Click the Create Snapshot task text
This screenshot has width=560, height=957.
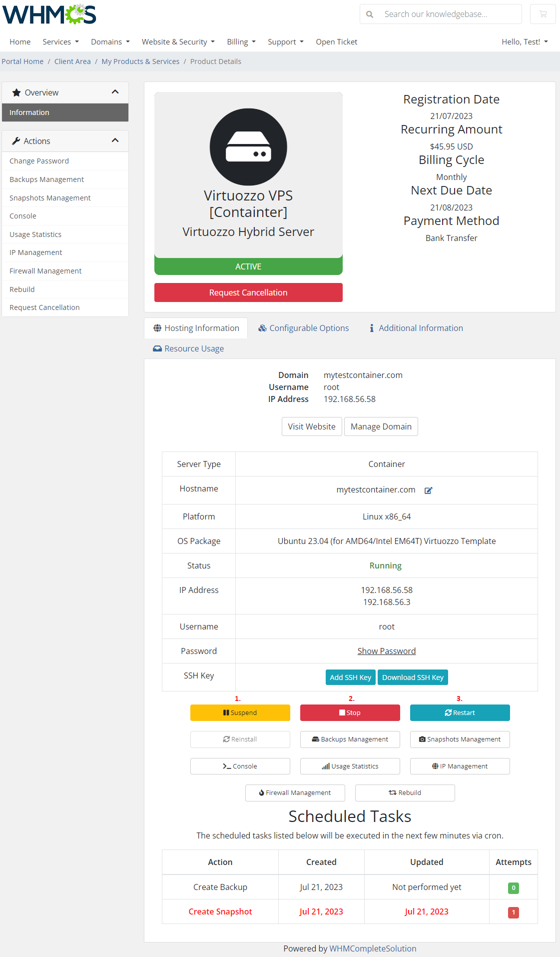click(220, 911)
